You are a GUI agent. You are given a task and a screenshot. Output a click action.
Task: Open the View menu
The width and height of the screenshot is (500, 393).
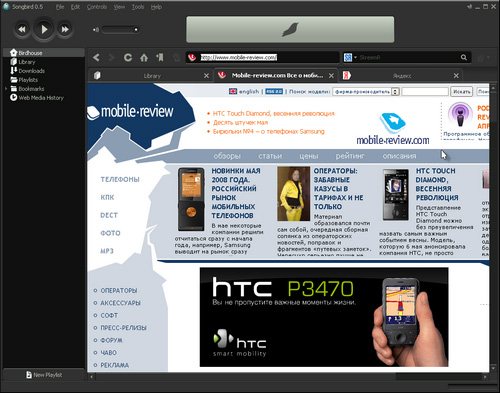(x=119, y=7)
